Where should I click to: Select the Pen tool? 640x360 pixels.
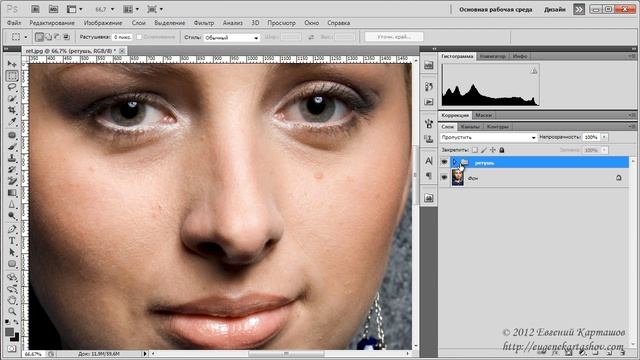click(12, 229)
